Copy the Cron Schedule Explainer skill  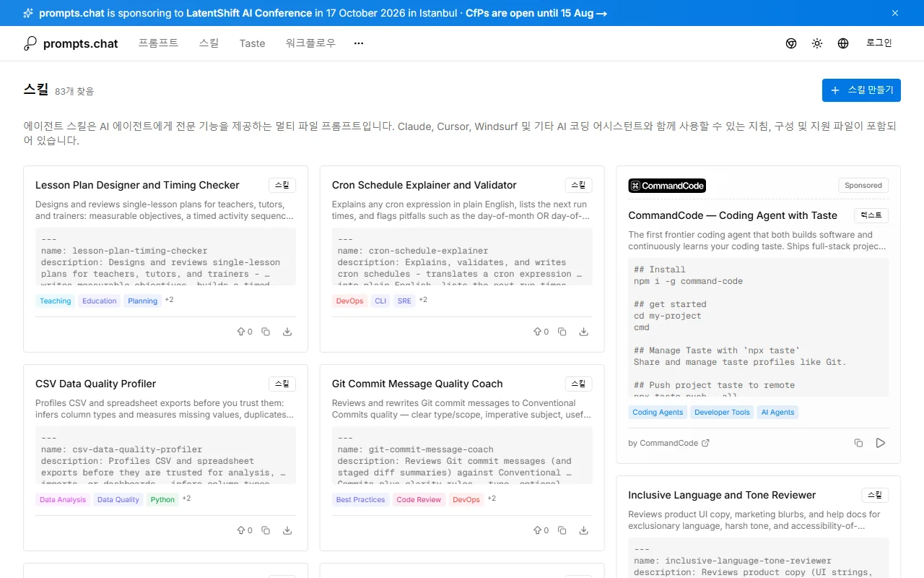pyautogui.click(x=562, y=332)
